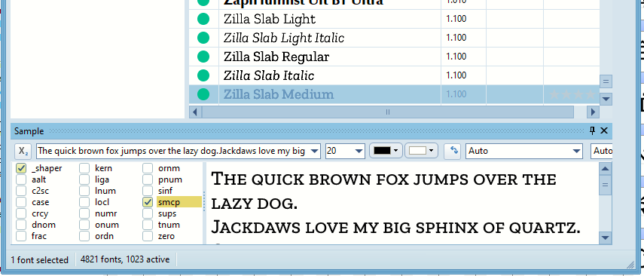Select the Zilla Slab Medium font row
Image resolution: width=644 pixels, height=276 pixels.
(x=394, y=94)
